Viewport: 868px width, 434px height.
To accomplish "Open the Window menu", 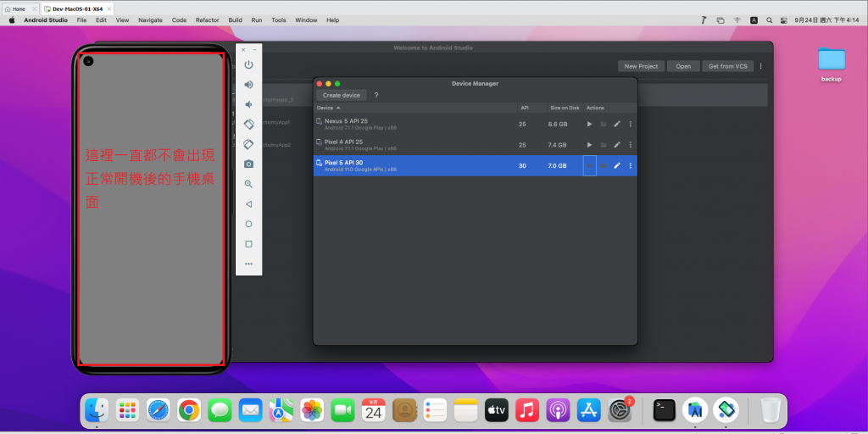I will click(306, 20).
